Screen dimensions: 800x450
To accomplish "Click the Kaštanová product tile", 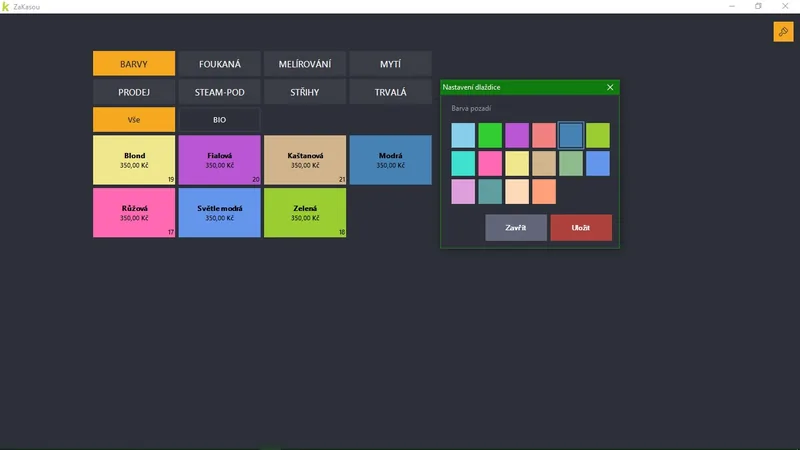I will pos(305,160).
